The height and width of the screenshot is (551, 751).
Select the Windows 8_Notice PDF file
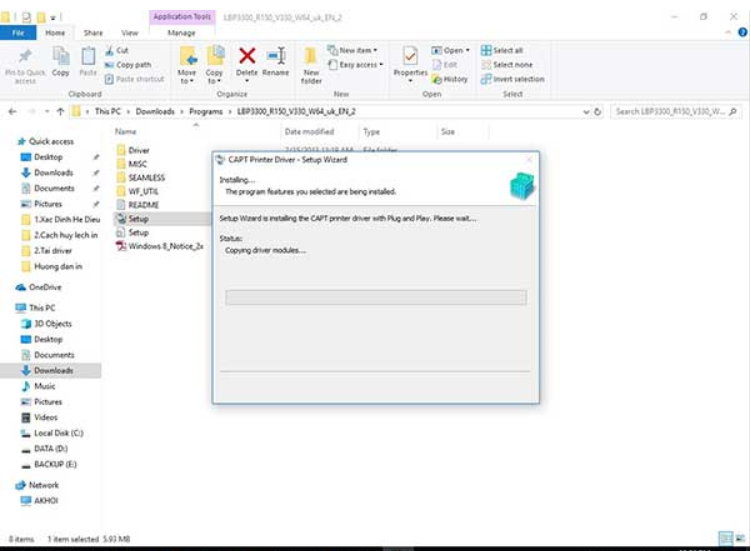(x=165, y=246)
